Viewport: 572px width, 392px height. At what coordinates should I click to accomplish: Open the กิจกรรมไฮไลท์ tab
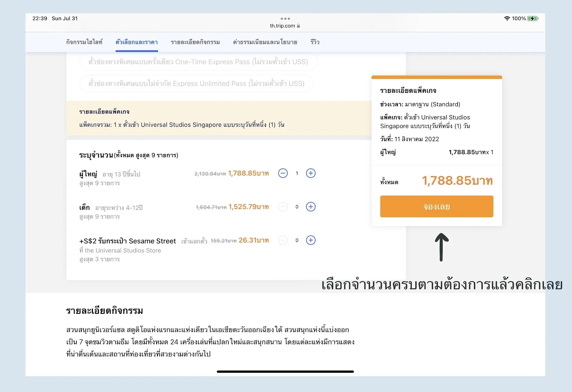point(84,42)
